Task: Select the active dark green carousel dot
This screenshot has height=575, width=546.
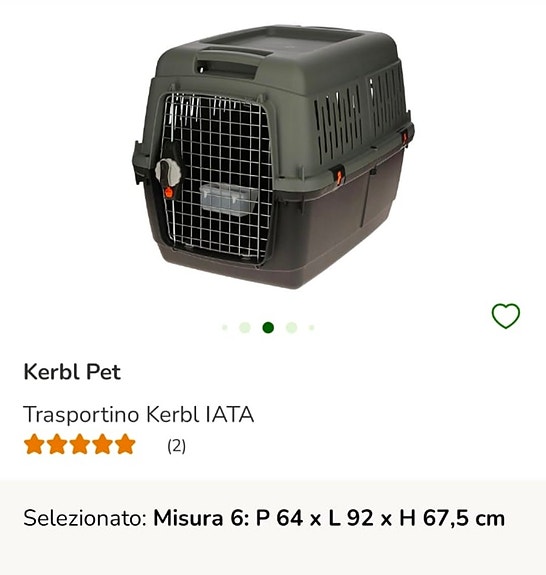Action: point(268,327)
